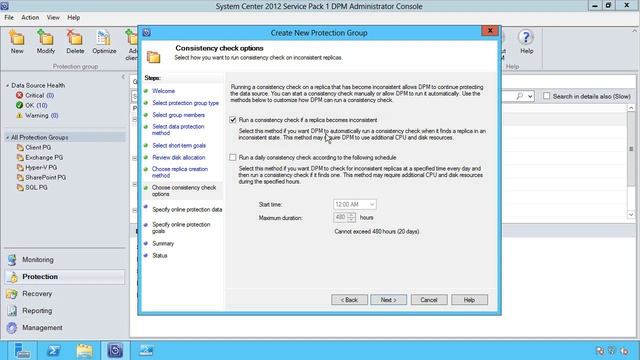Select OK (10) health status
Screen dimensions: 640x360
[32, 105]
